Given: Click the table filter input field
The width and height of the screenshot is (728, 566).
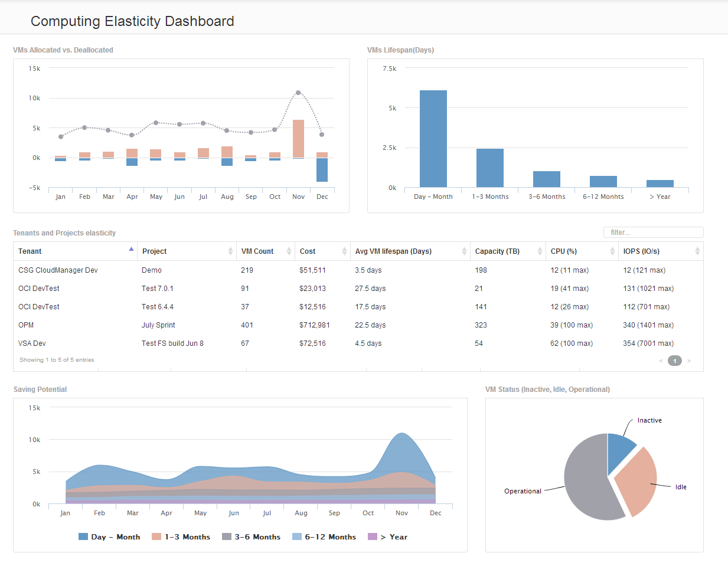Looking at the screenshot, I should tap(653, 233).
